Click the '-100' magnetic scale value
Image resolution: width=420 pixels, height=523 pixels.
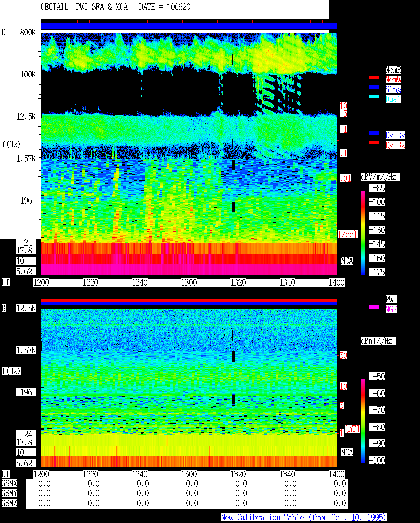(x=377, y=461)
